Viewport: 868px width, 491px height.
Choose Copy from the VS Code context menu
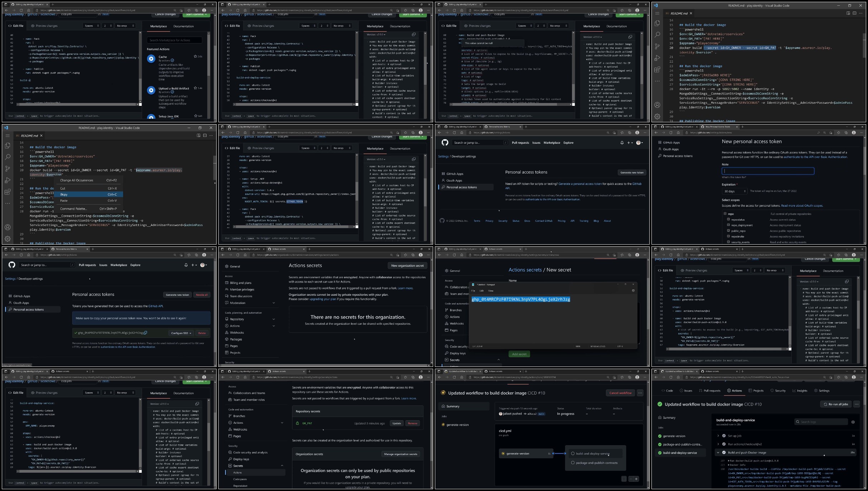pyautogui.click(x=64, y=195)
